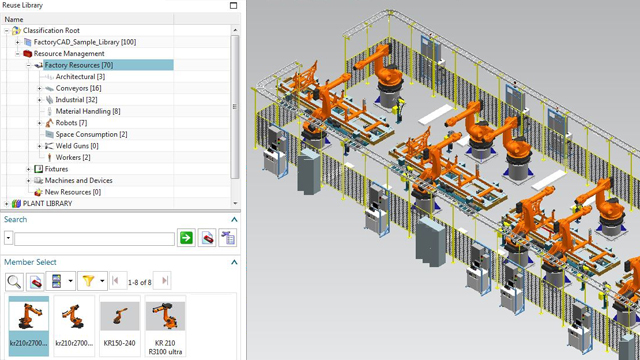
Task: Expand the Weld Guns [0] node
Action: [x=40, y=146]
